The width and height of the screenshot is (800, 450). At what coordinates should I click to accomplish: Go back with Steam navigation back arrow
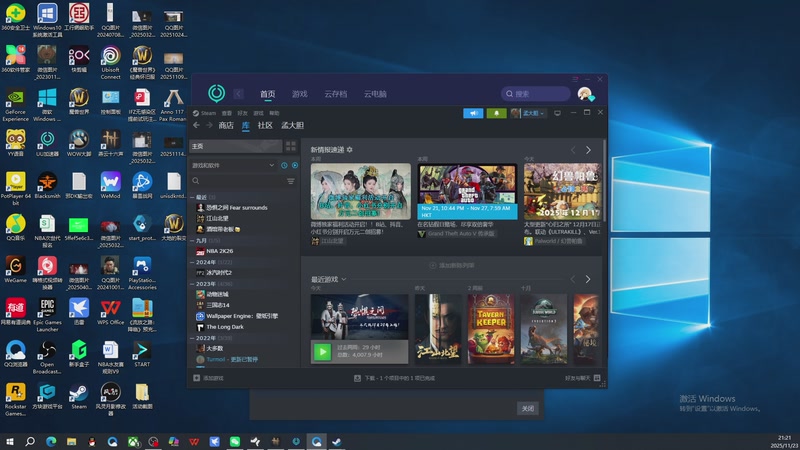tap(196, 125)
